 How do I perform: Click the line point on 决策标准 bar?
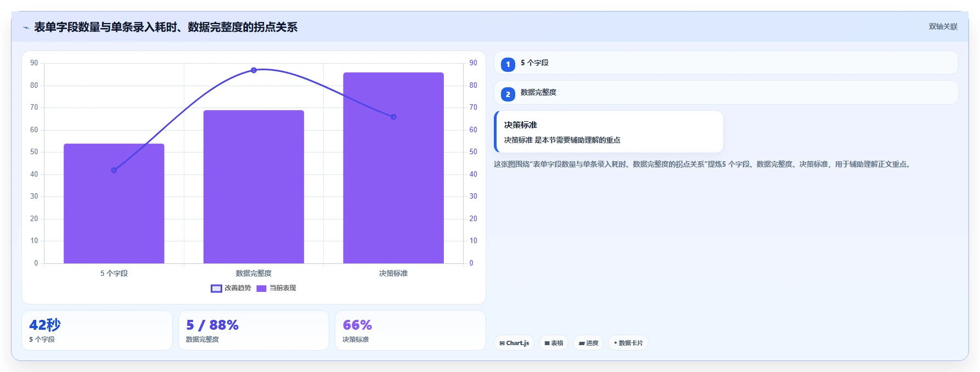click(393, 117)
